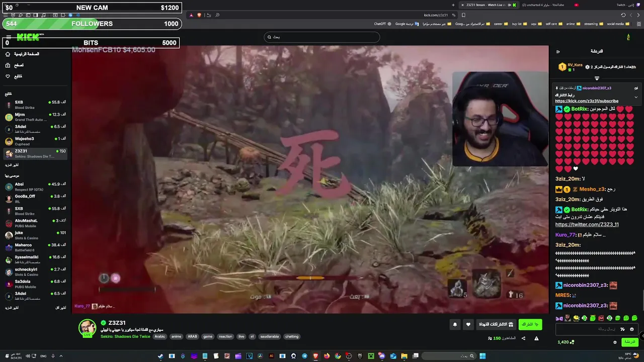Unpin the pinned chat message icon
The width and height of the screenshot is (644, 362).
636,88
